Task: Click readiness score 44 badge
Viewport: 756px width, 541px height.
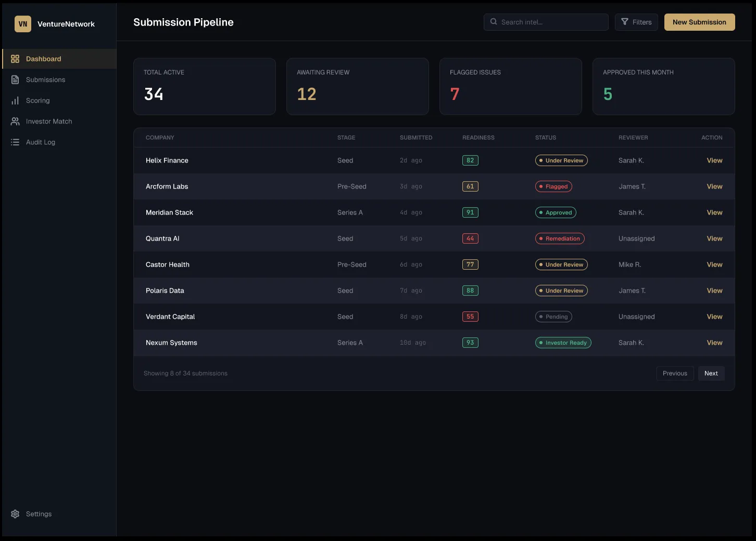Action: point(470,238)
